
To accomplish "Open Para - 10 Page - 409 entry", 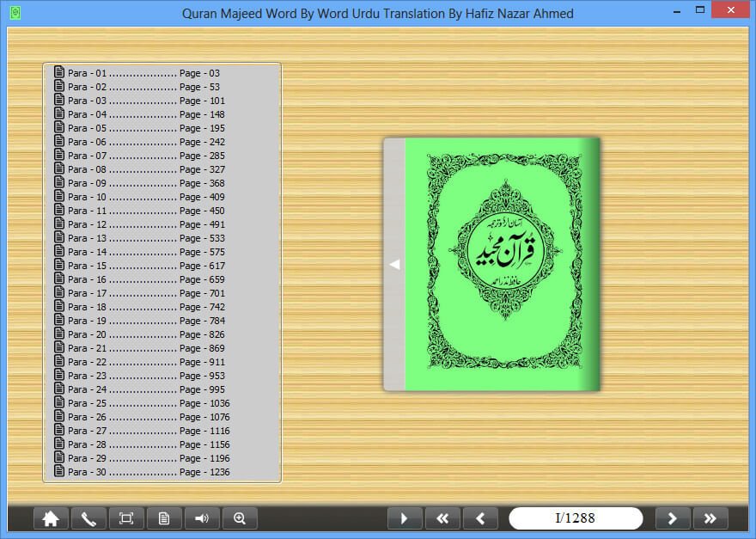I will [x=139, y=197].
